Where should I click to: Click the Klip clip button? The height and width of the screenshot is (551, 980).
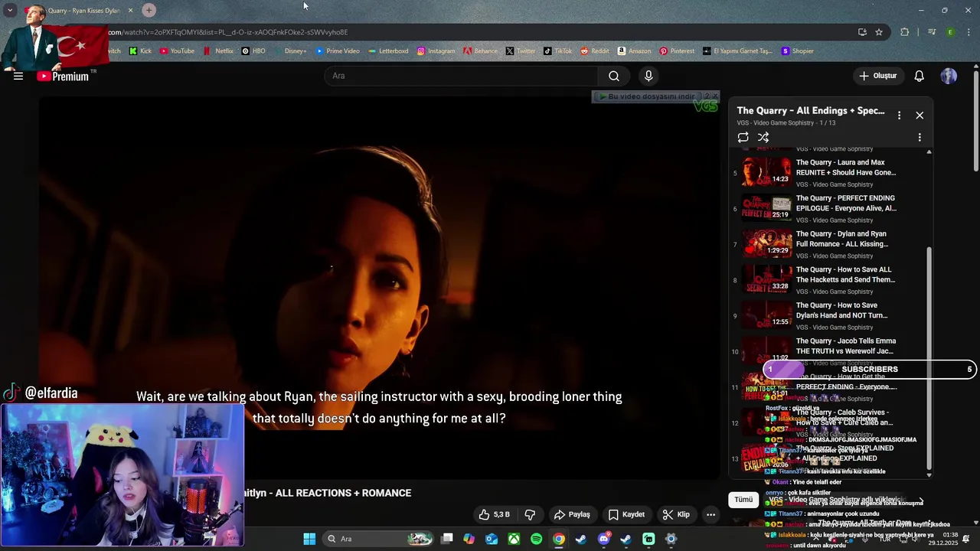click(676, 514)
